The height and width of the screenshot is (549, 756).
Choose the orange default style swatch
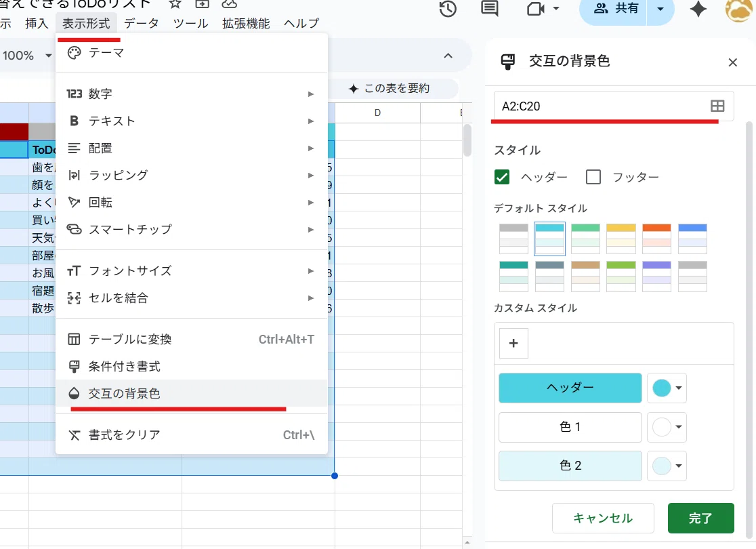(x=656, y=239)
